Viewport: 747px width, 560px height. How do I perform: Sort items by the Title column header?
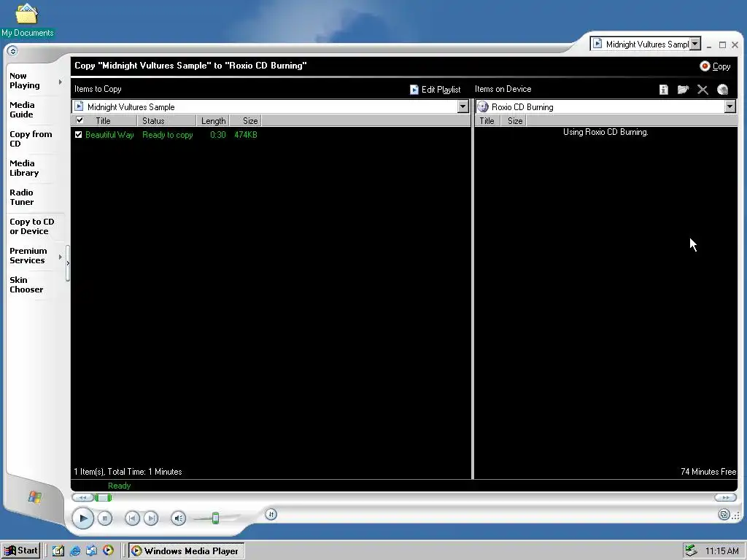tap(103, 120)
